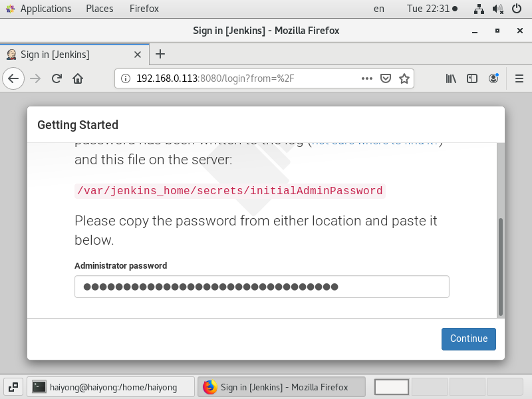Image resolution: width=532 pixels, height=399 pixels.
Task: Click the dialog vertical scrollbar thumb
Action: (501, 267)
